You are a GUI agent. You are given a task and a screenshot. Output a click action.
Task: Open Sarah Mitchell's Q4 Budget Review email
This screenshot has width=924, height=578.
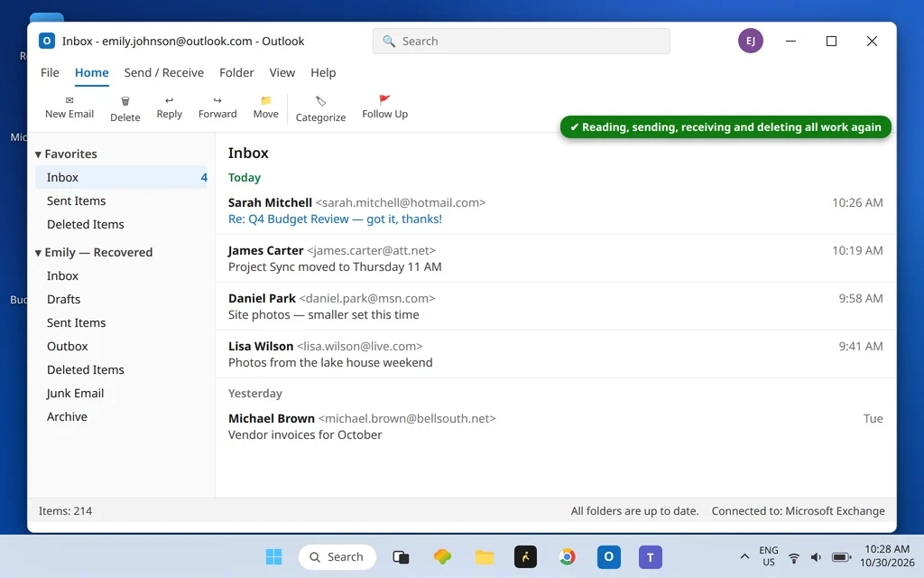(x=556, y=210)
